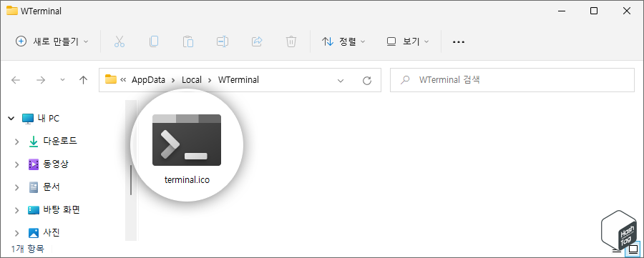The image size is (644, 258).
Task: Expand the 사진 folder node
Action: click(17, 234)
